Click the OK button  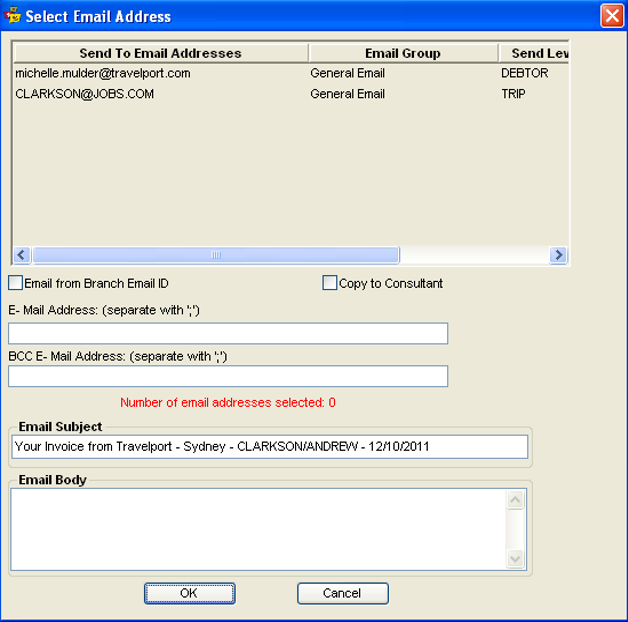click(189, 593)
